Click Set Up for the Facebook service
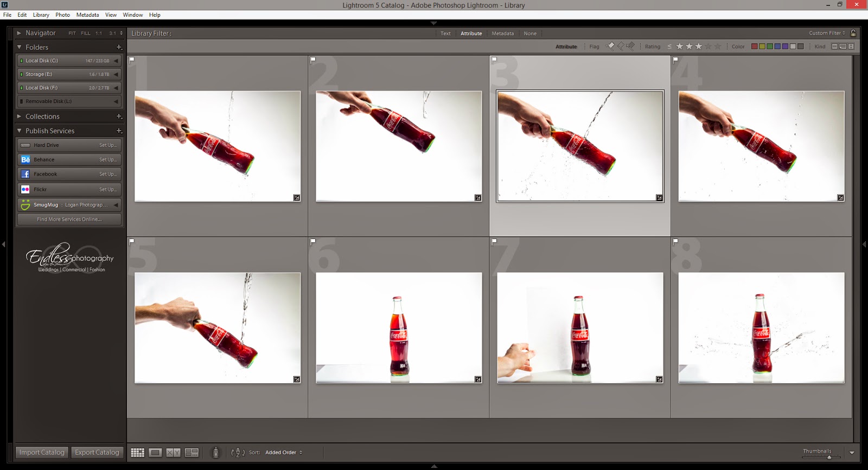This screenshot has height=470, width=868. point(108,174)
